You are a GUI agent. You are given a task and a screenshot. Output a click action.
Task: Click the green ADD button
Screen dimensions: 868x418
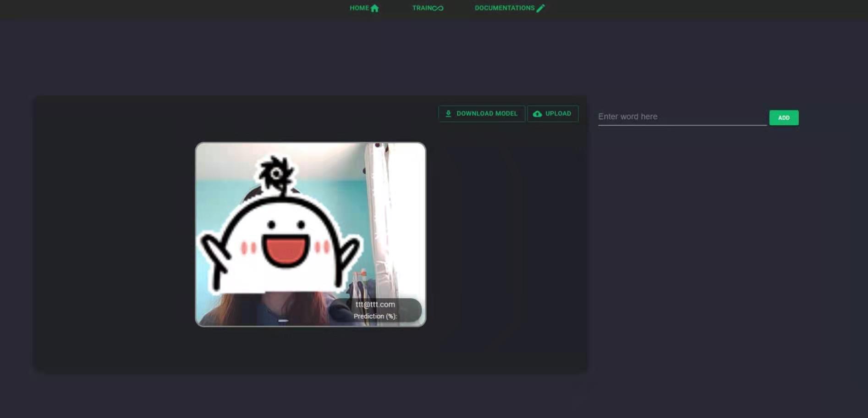point(784,117)
